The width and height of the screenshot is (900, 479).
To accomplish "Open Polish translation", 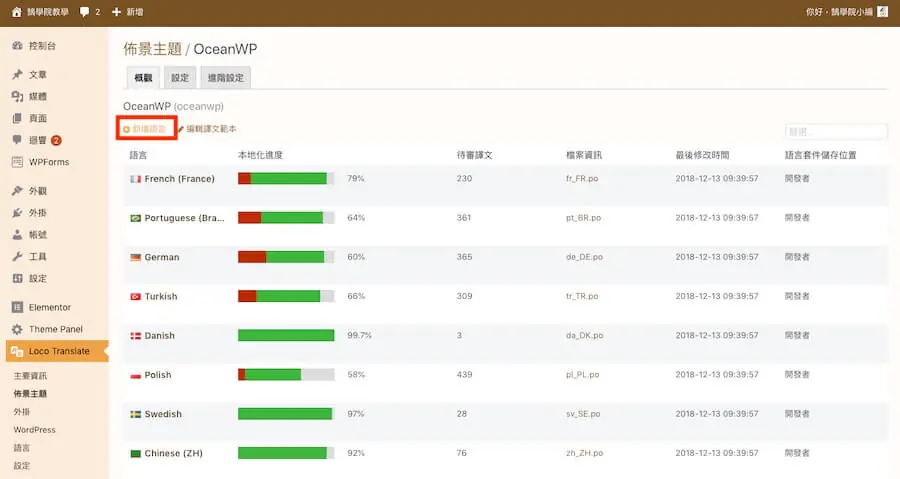I will (x=158, y=375).
